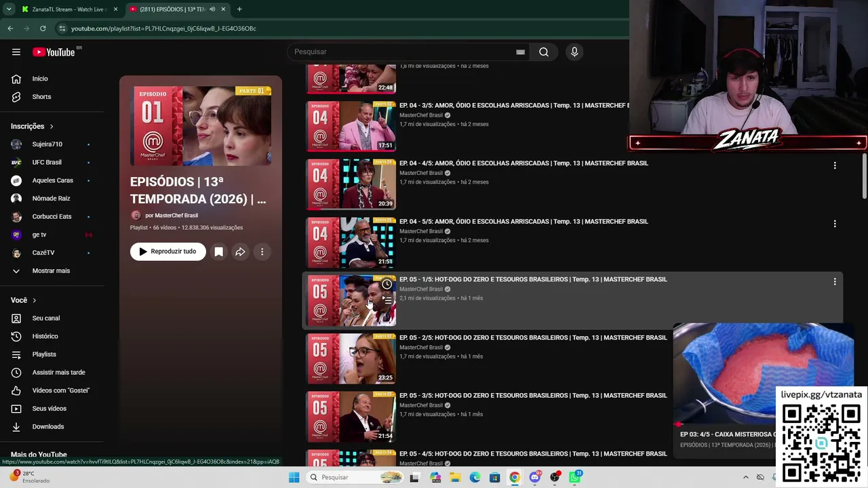868x488 pixels.
Task: Open EP. 05 - 3/5 video thumbnail
Action: click(x=351, y=417)
